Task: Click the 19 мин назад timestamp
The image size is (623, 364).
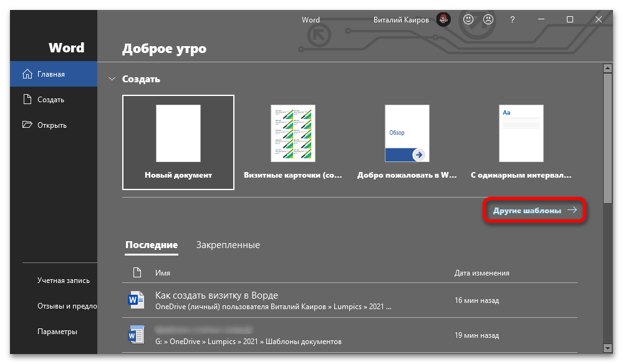Action: pos(476,335)
